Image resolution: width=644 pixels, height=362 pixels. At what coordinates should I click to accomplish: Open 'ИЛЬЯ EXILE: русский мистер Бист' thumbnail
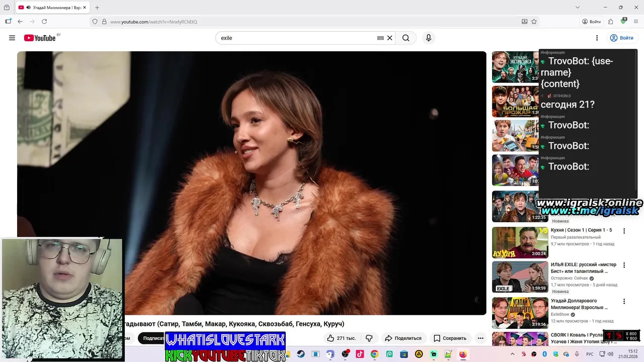(x=520, y=277)
